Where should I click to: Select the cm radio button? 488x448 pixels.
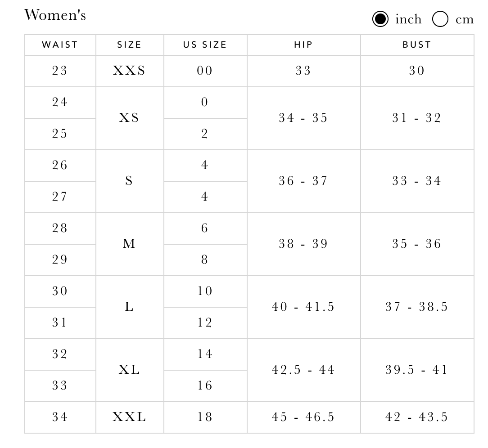(x=440, y=19)
